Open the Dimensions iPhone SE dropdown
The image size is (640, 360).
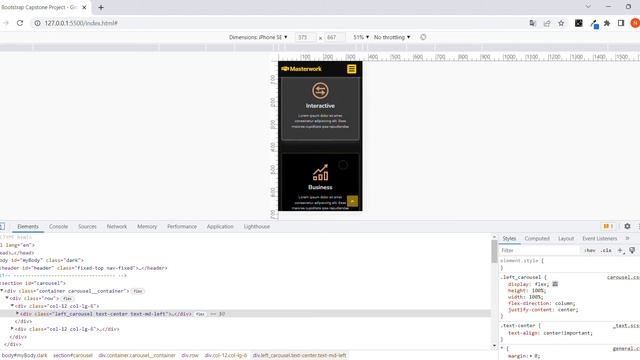258,37
